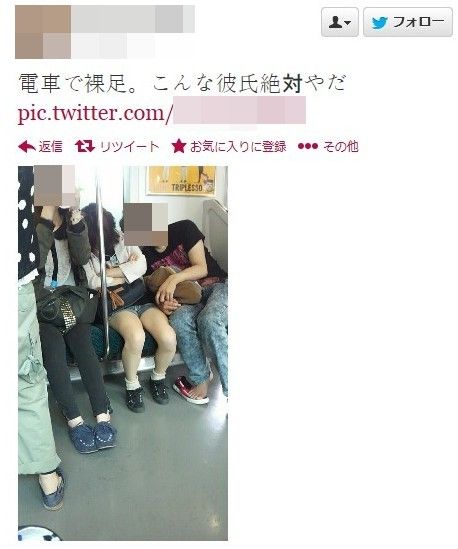This screenshot has height=549, width=458.
Task: Click the yellow poster in the photo
Action: 181,181
